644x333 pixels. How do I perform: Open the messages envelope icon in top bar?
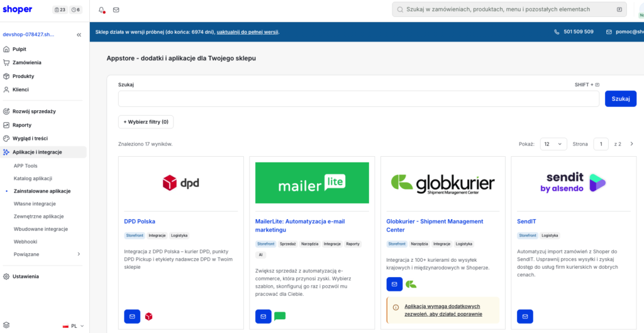[116, 10]
